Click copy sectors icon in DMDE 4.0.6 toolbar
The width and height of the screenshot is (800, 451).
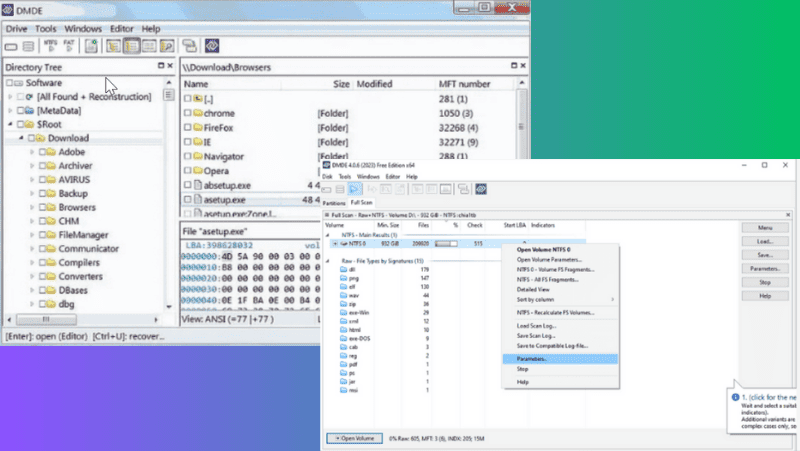click(x=463, y=189)
